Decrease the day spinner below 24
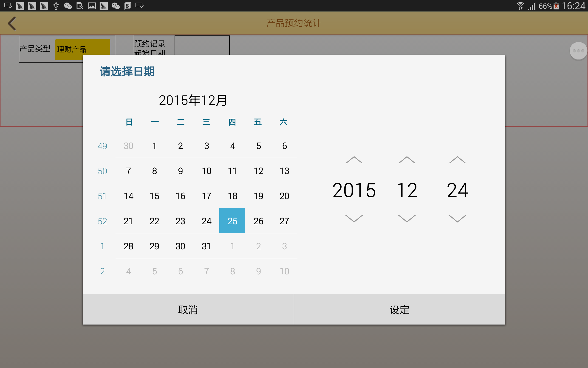This screenshot has width=588, height=368. pyautogui.click(x=457, y=218)
